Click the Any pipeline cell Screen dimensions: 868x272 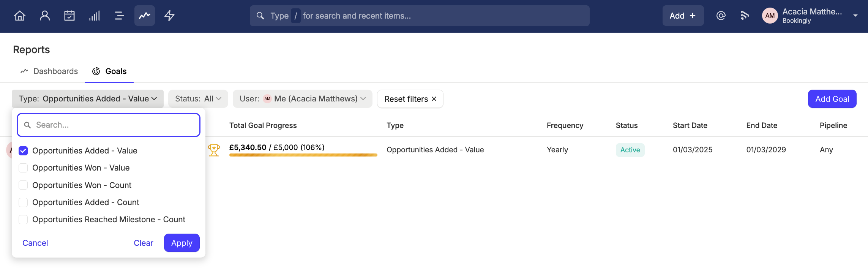[x=826, y=150]
